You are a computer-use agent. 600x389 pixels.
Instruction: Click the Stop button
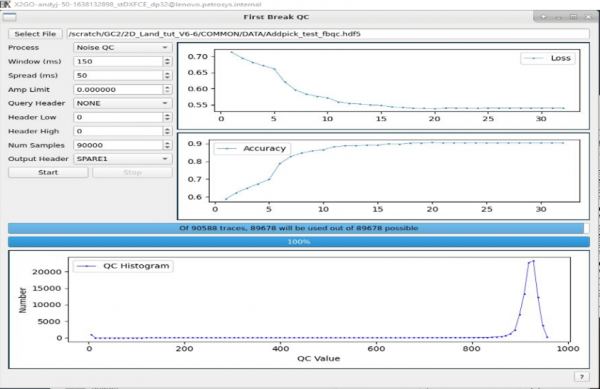point(132,173)
